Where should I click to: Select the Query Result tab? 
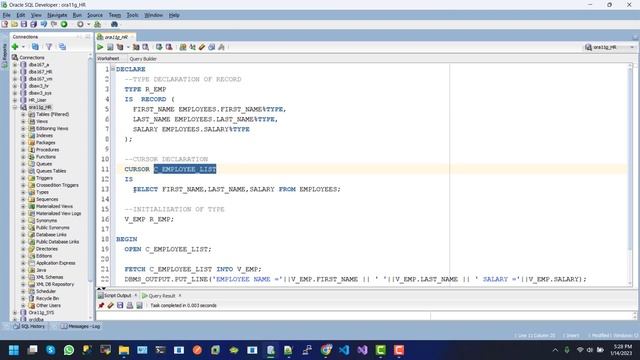point(162,296)
